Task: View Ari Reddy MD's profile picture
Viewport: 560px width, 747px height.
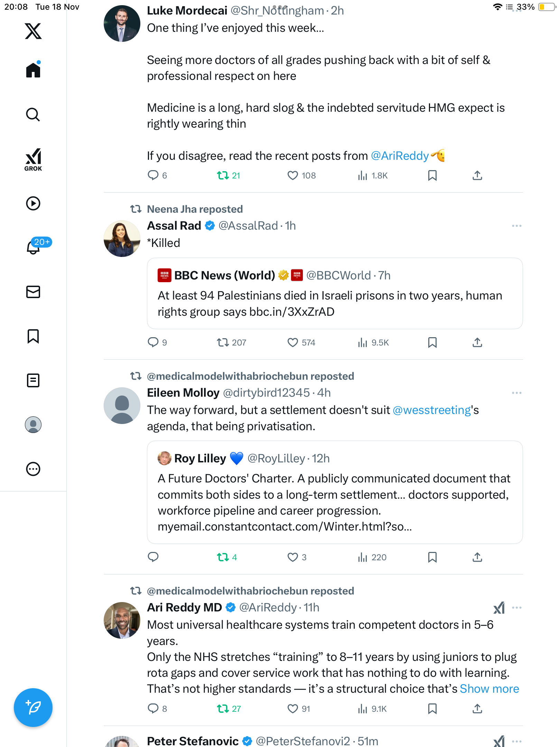Action: coord(122,620)
